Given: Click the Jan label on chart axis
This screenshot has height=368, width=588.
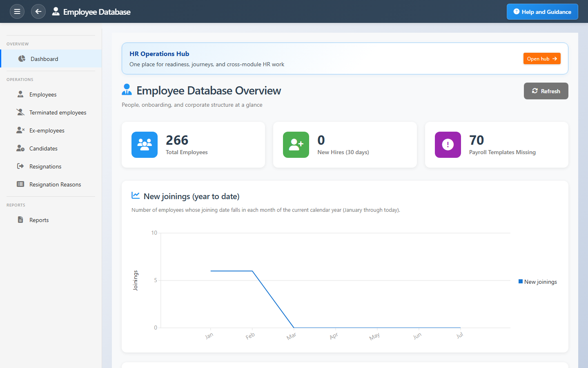Looking at the screenshot, I should [x=209, y=336].
